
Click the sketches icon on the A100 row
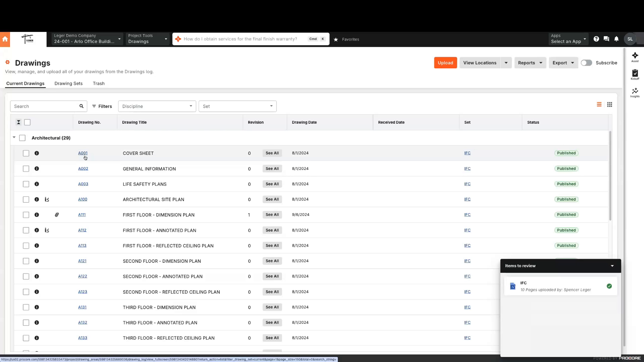pyautogui.click(x=47, y=199)
